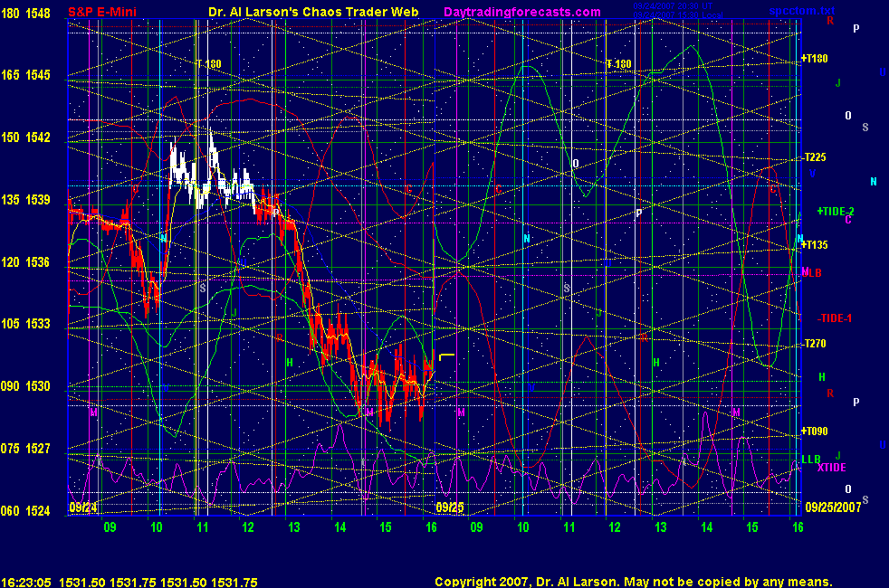Select the 165 1545 price axis label
The width and height of the screenshot is (889, 588).
(x=25, y=75)
